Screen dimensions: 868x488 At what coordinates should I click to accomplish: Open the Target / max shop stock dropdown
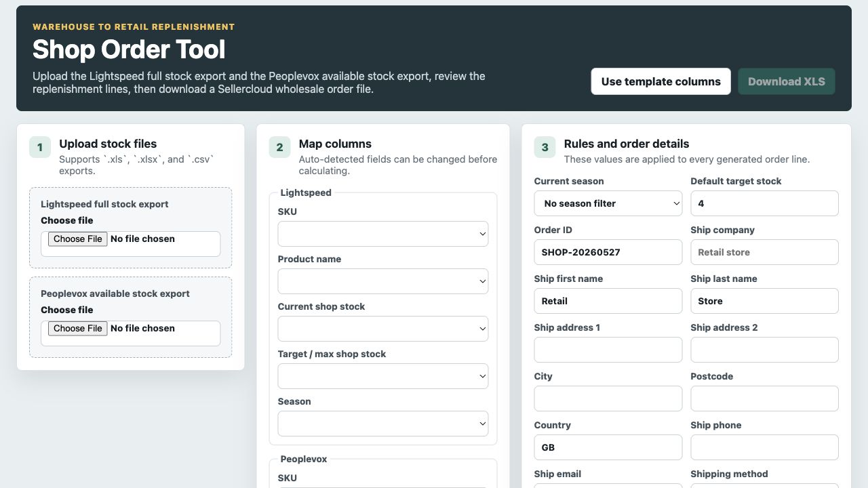point(383,376)
